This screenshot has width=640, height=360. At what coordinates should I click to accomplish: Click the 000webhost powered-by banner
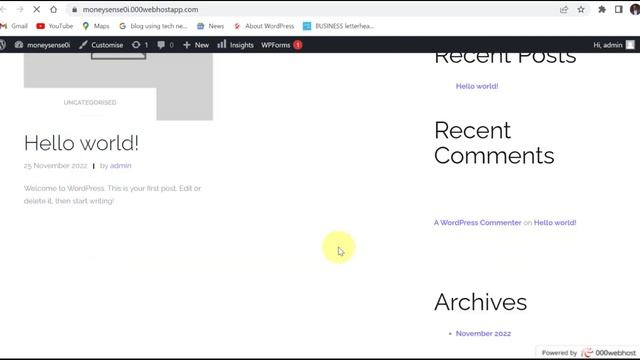588,352
